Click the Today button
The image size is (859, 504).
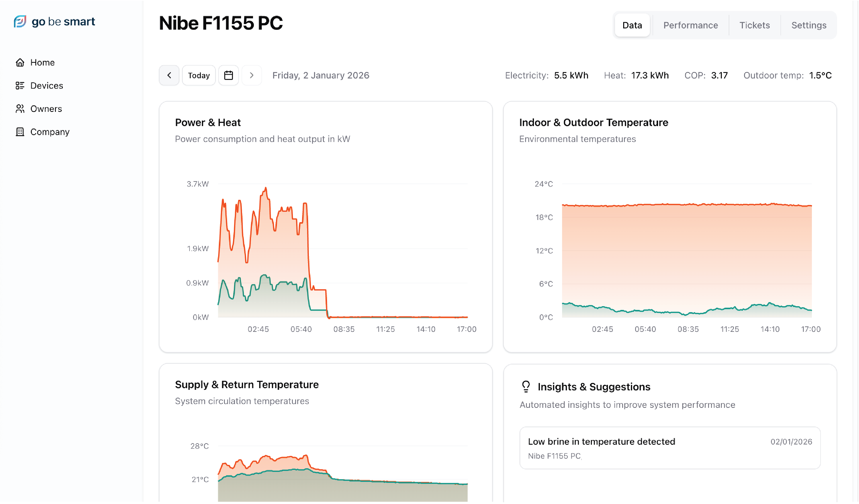tap(199, 75)
